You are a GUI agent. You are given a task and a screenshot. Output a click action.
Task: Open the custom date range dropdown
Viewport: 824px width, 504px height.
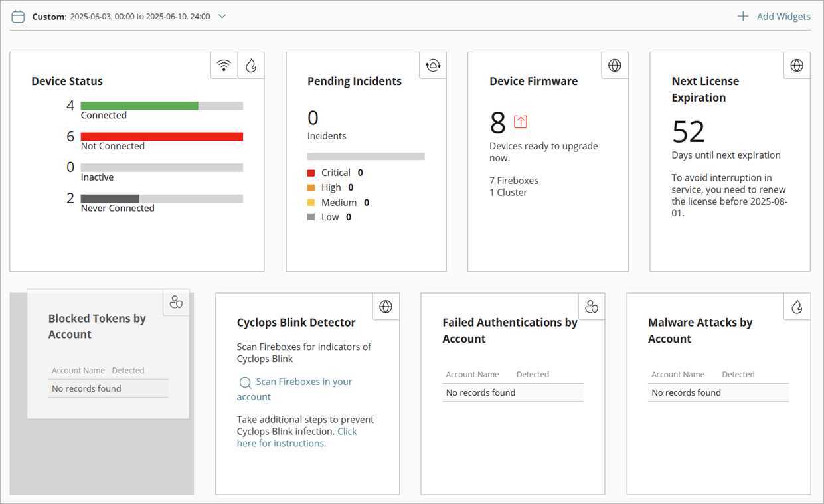click(x=222, y=16)
